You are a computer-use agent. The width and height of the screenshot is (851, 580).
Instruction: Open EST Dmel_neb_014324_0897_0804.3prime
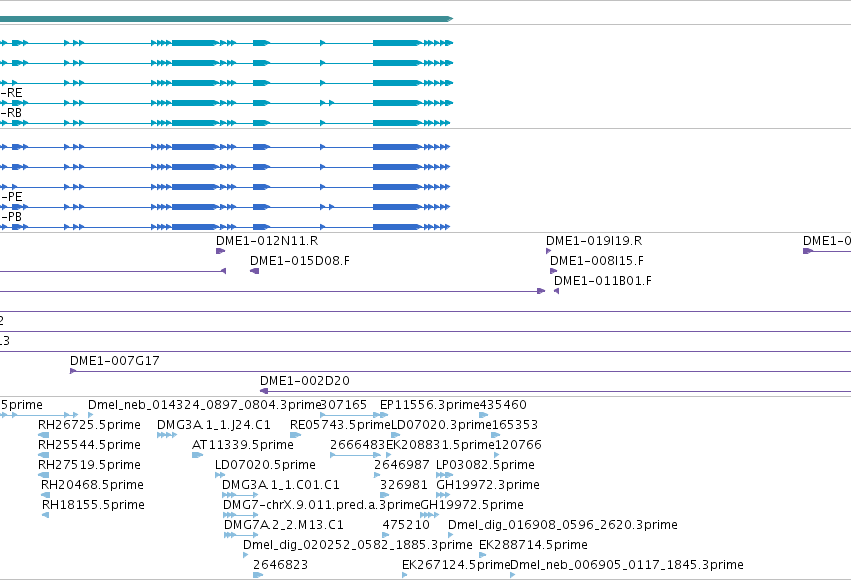205,405
